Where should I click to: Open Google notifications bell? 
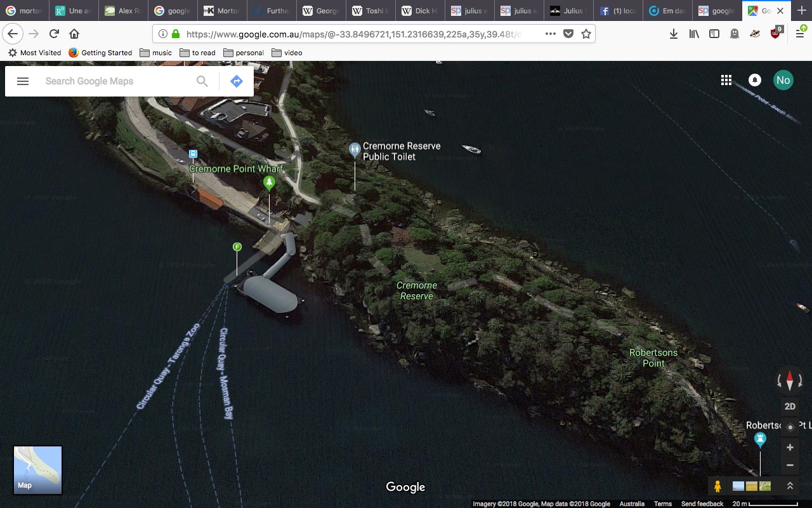tap(755, 80)
